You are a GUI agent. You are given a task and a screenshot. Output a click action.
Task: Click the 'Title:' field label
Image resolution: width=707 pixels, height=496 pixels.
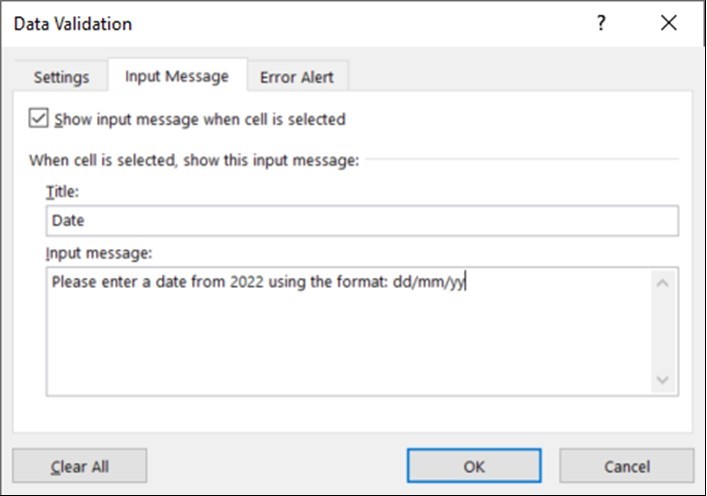[62, 191]
